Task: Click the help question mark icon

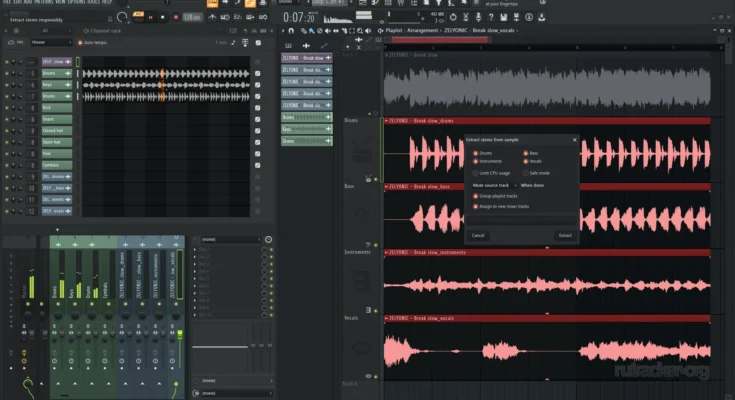Action: coord(491,17)
